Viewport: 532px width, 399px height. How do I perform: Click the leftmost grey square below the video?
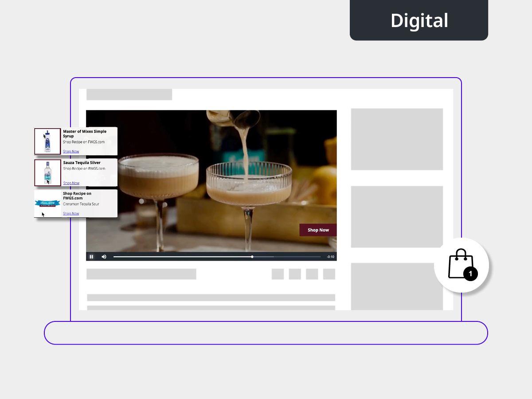click(278, 274)
